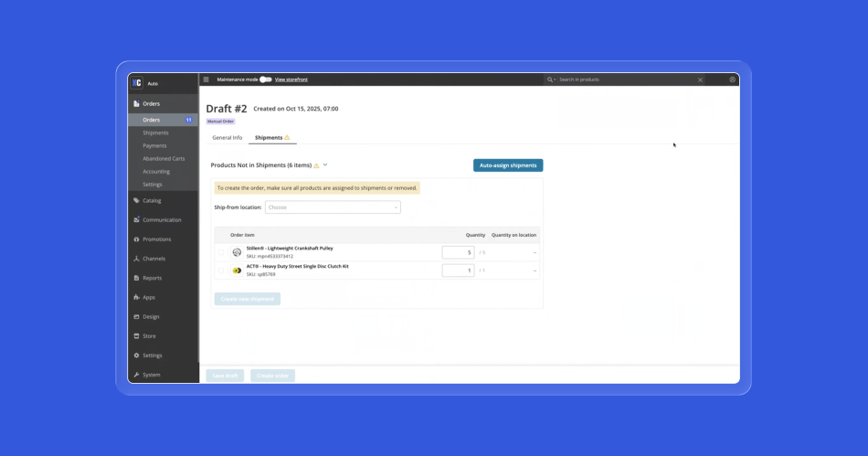Click the hamburger menu icon in top bar
Screen dimensions: 868x456
pyautogui.click(x=206, y=80)
